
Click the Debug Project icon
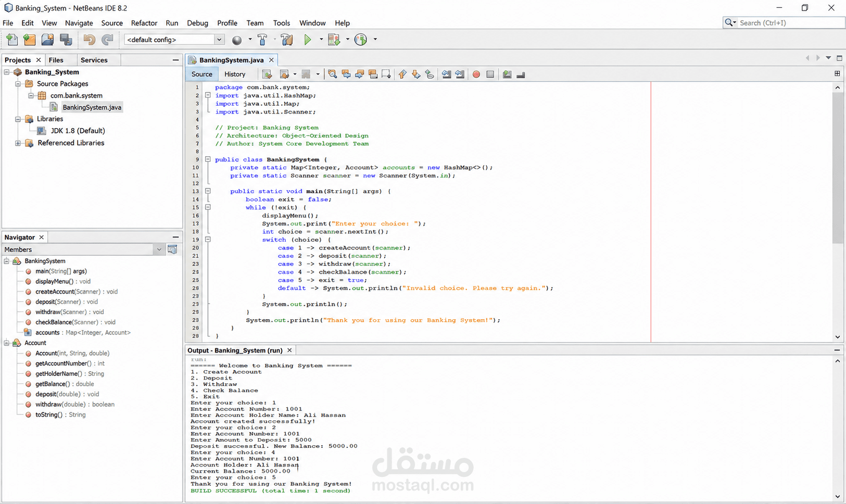[334, 40]
